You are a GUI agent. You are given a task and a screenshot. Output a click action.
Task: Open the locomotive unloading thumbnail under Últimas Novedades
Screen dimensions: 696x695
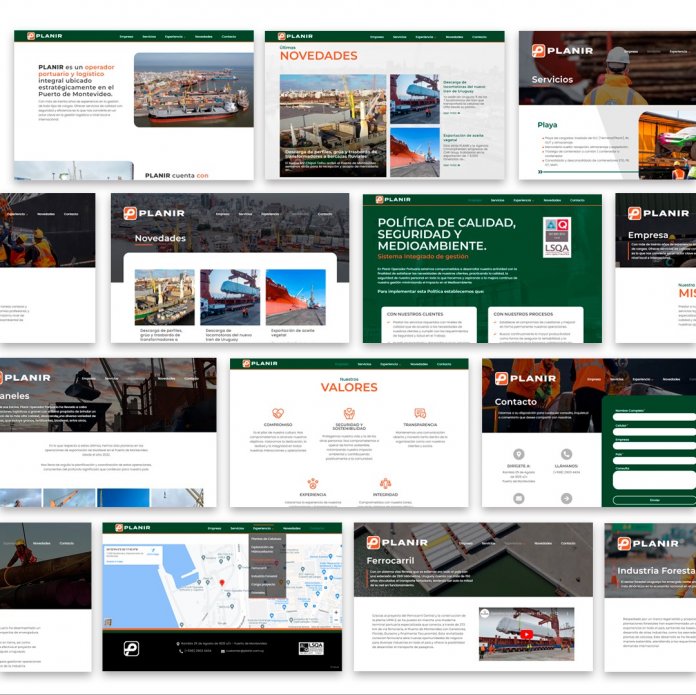[415, 99]
